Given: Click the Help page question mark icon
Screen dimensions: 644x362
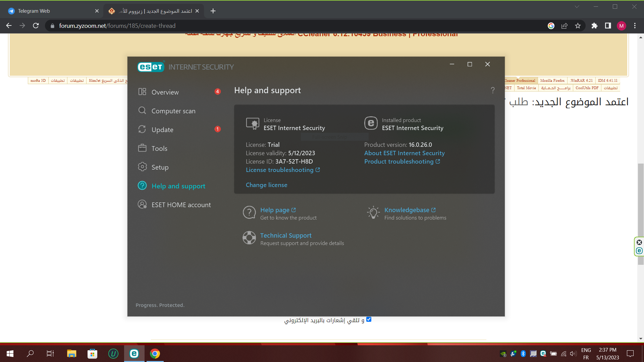Looking at the screenshot, I should tap(249, 213).
